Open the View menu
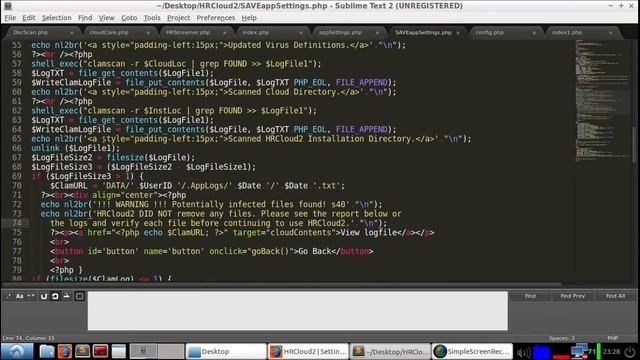640x360 pixels. pyautogui.click(x=106, y=18)
